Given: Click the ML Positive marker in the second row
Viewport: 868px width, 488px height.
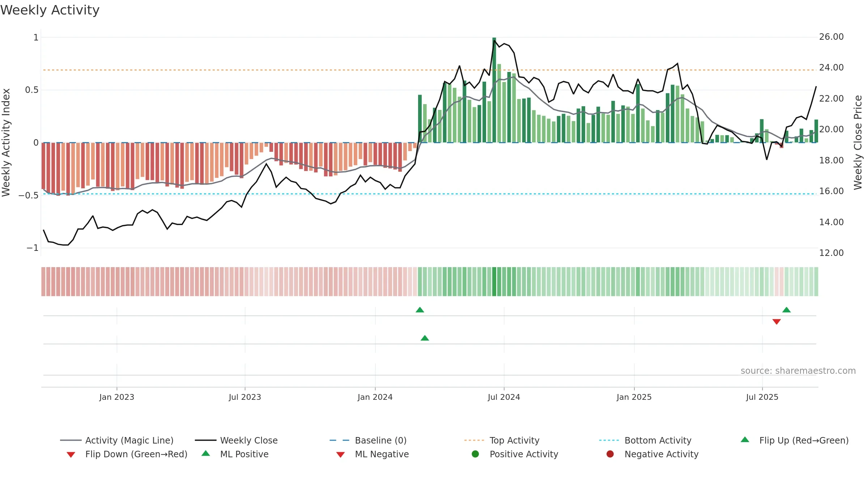Looking at the screenshot, I should tap(425, 338).
